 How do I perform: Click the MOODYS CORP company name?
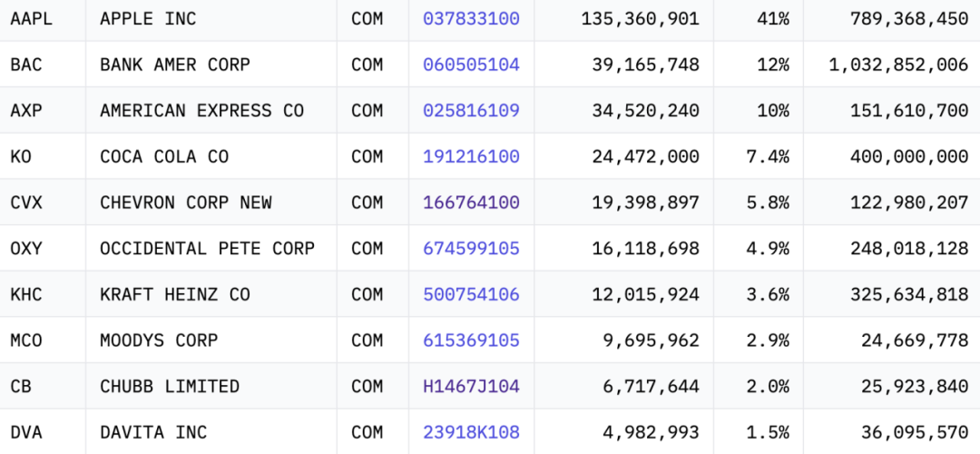point(159,340)
